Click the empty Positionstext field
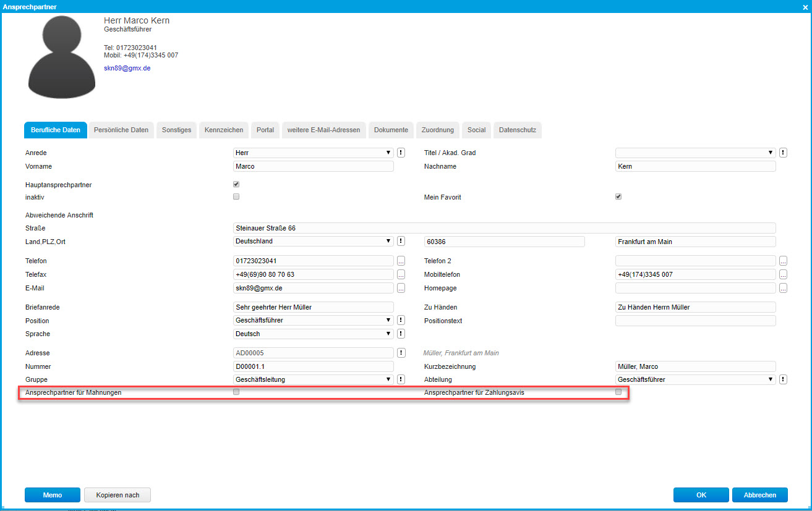812x511 pixels. point(696,321)
